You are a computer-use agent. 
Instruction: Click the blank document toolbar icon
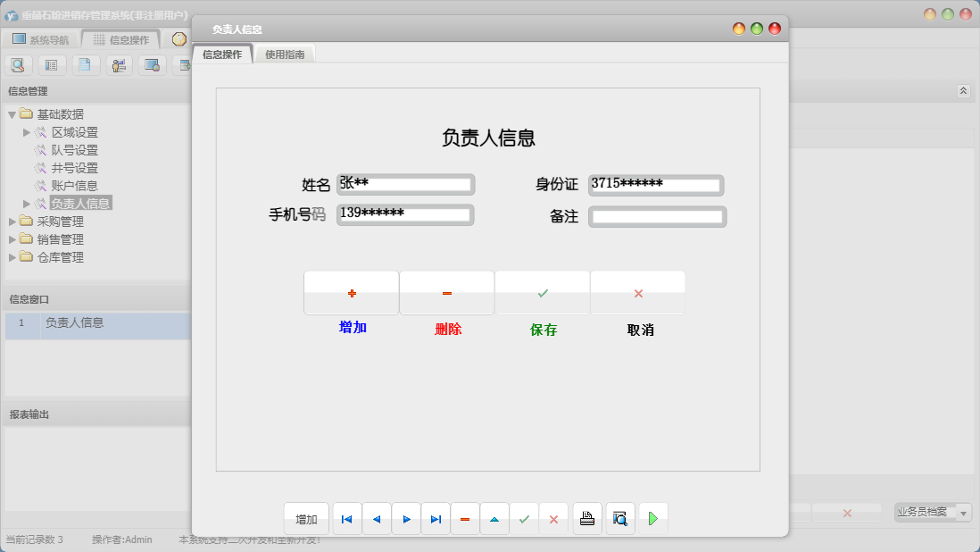coord(86,64)
